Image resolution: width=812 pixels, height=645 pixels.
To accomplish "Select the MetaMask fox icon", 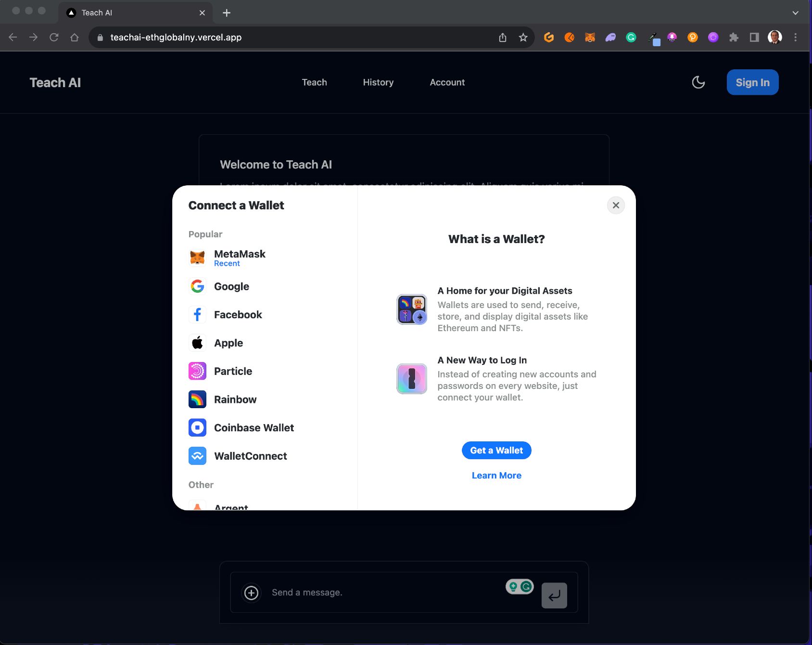I will click(x=197, y=258).
